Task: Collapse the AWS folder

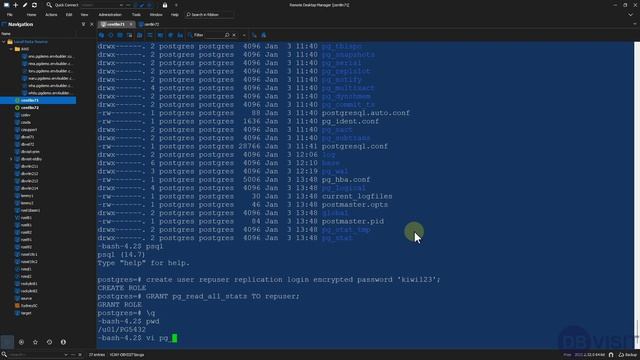Action: pyautogui.click(x=11, y=49)
